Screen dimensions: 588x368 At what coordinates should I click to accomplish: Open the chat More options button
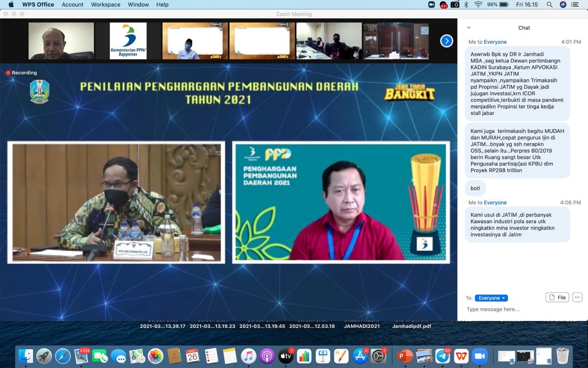click(x=577, y=297)
